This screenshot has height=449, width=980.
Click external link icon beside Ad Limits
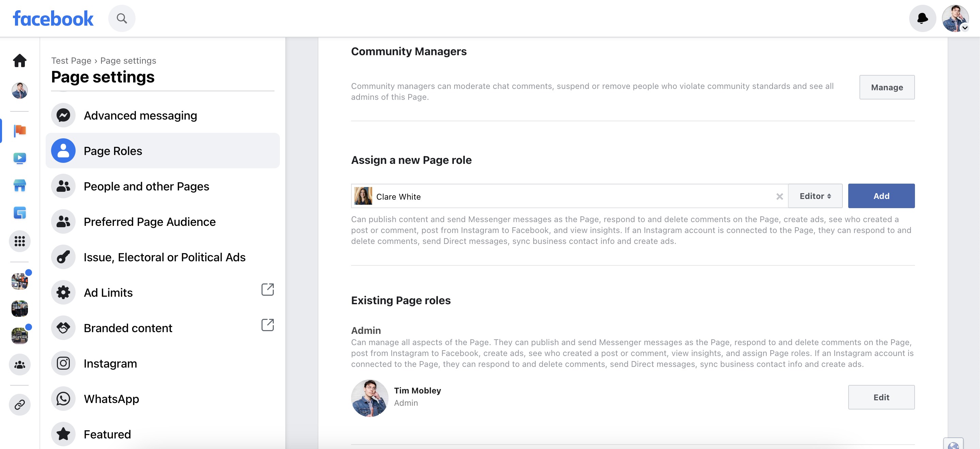[267, 290]
